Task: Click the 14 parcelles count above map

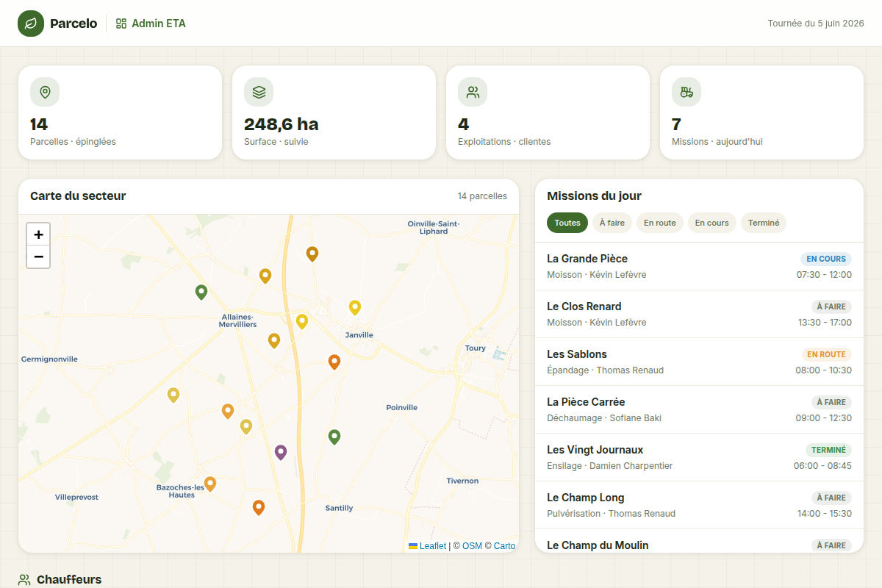Action: click(x=482, y=196)
